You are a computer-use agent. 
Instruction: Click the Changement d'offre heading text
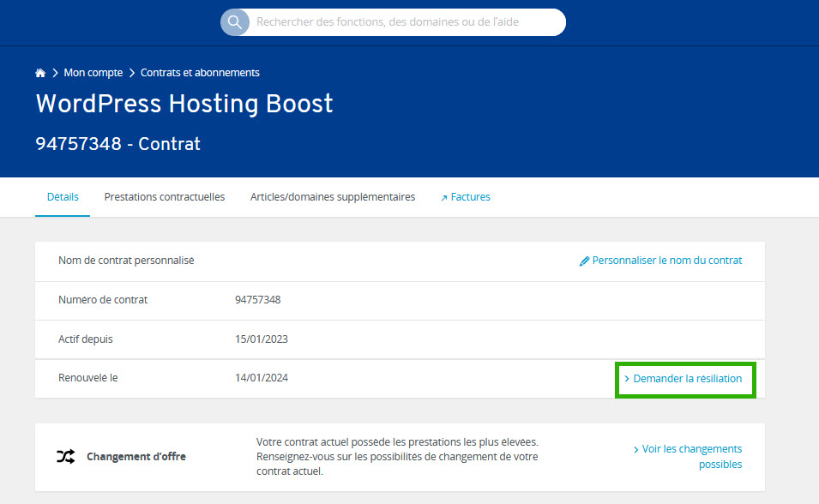click(x=136, y=457)
